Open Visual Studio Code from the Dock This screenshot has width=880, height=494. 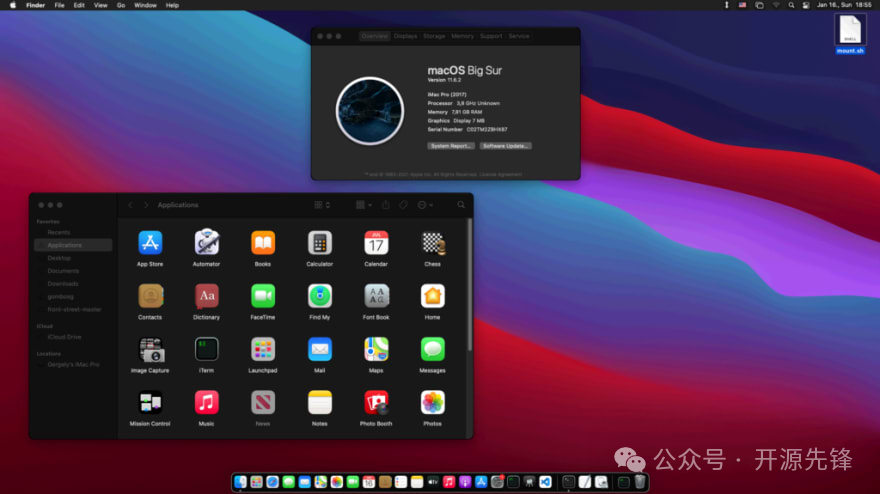click(x=545, y=482)
